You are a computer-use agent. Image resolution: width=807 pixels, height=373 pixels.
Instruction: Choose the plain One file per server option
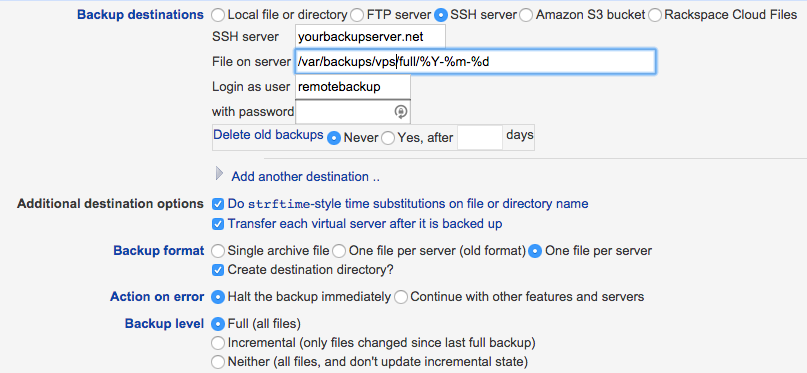click(x=535, y=251)
